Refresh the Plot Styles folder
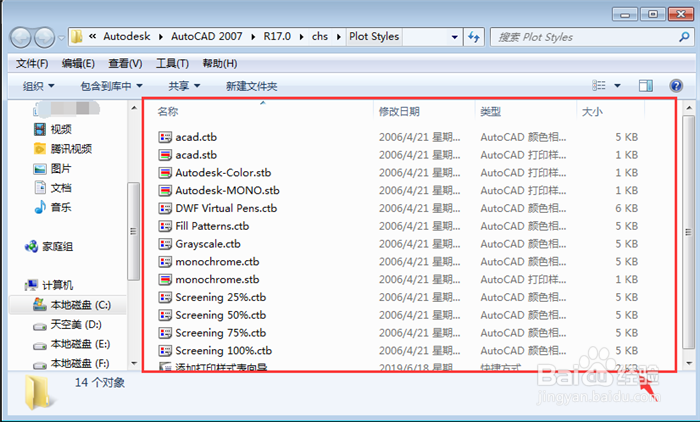Image resolution: width=700 pixels, height=422 pixels. tap(474, 37)
